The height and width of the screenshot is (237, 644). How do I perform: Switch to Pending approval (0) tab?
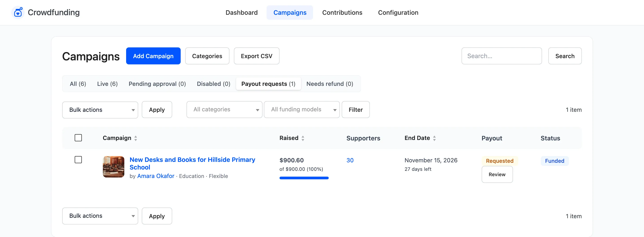pos(157,84)
